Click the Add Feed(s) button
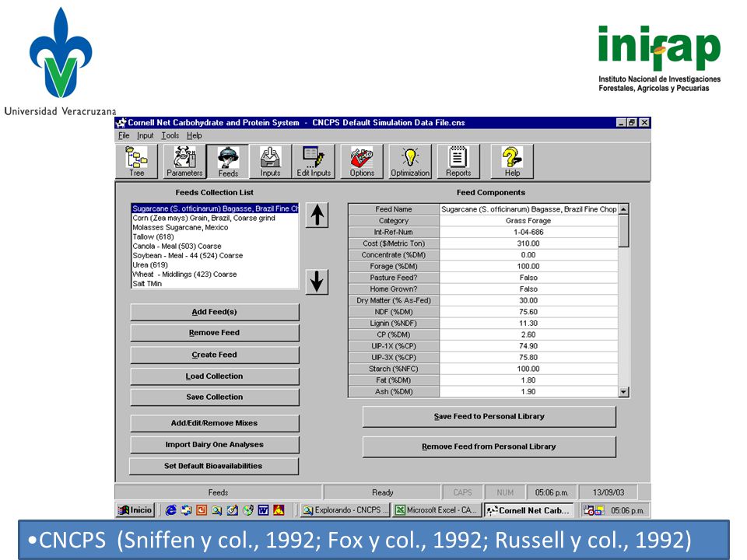 (215, 312)
